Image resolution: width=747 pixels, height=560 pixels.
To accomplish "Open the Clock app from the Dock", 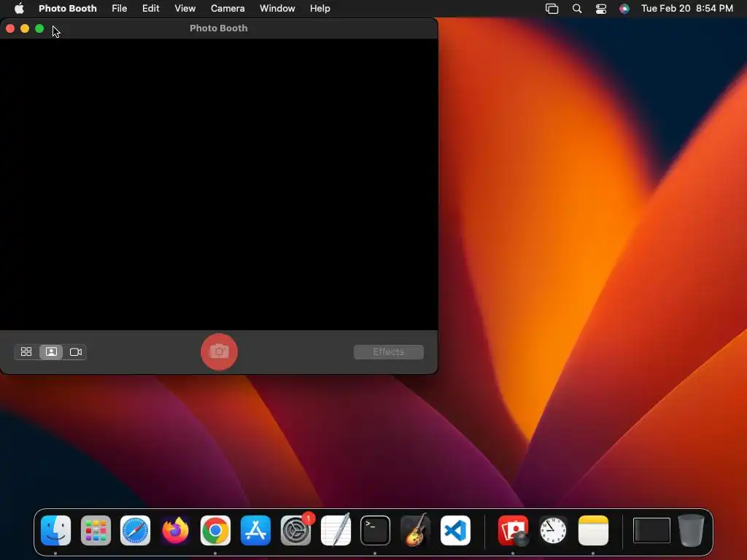I will [553, 530].
